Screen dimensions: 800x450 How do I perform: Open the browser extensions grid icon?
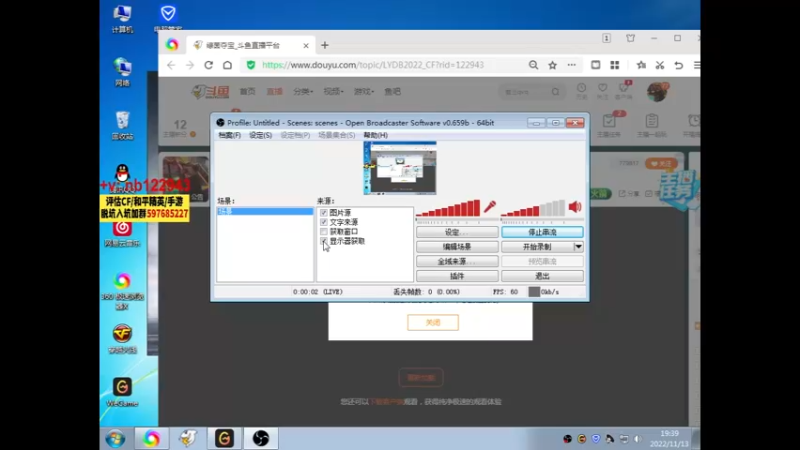[615, 65]
